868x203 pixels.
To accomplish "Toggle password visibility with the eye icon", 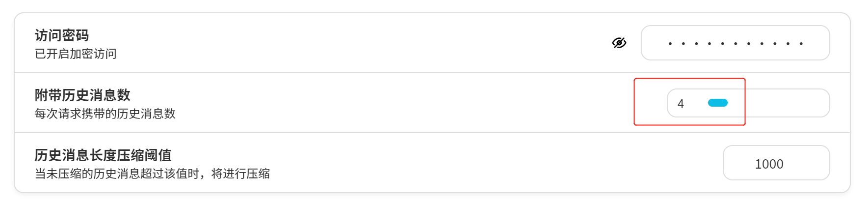I will [x=619, y=43].
